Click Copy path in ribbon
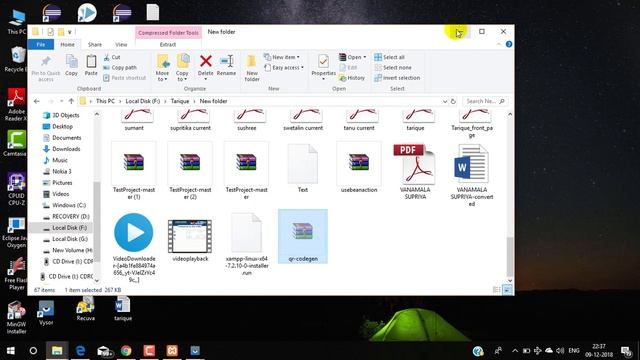The image size is (640, 360). [x=120, y=67]
